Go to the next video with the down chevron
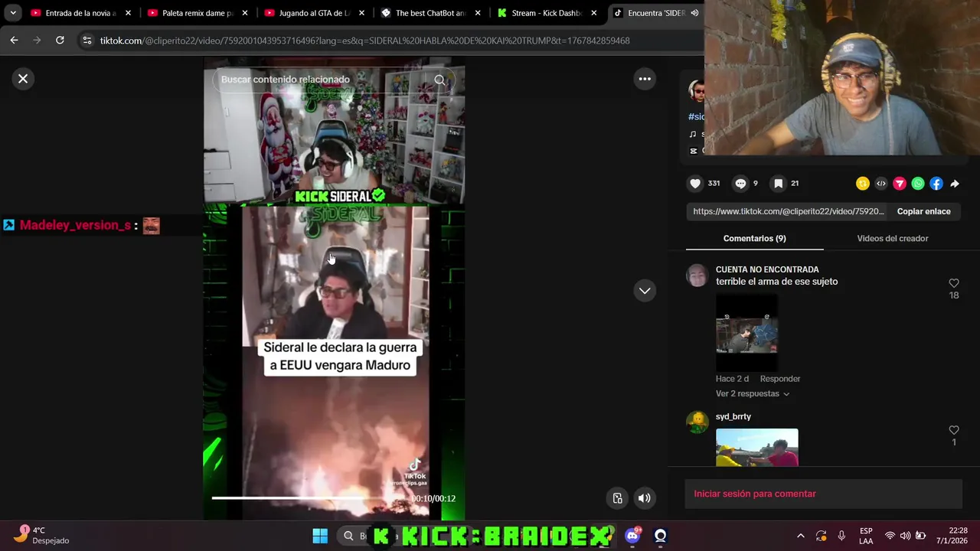This screenshot has height=551, width=980. pos(645,291)
